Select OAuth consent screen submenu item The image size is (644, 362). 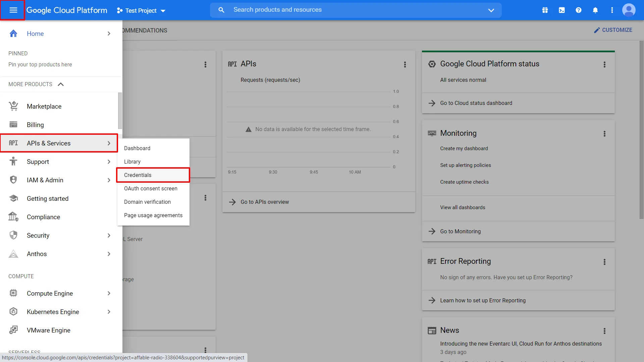click(x=153, y=188)
